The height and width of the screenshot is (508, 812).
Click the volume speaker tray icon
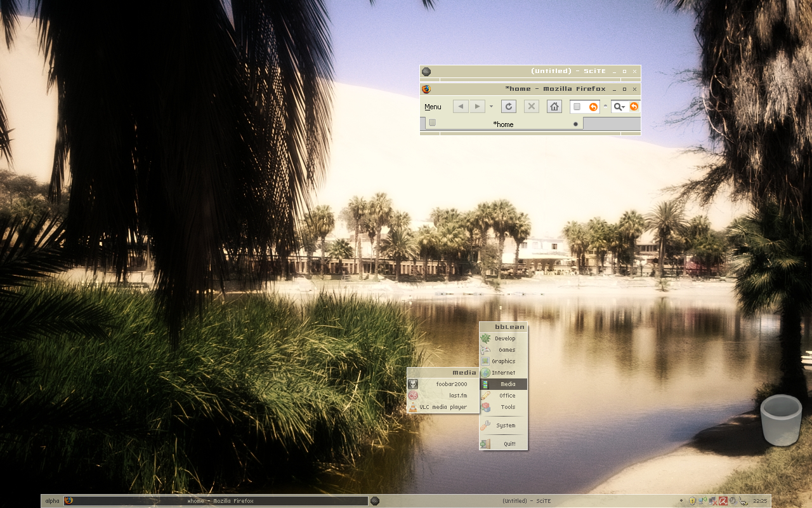coord(733,501)
